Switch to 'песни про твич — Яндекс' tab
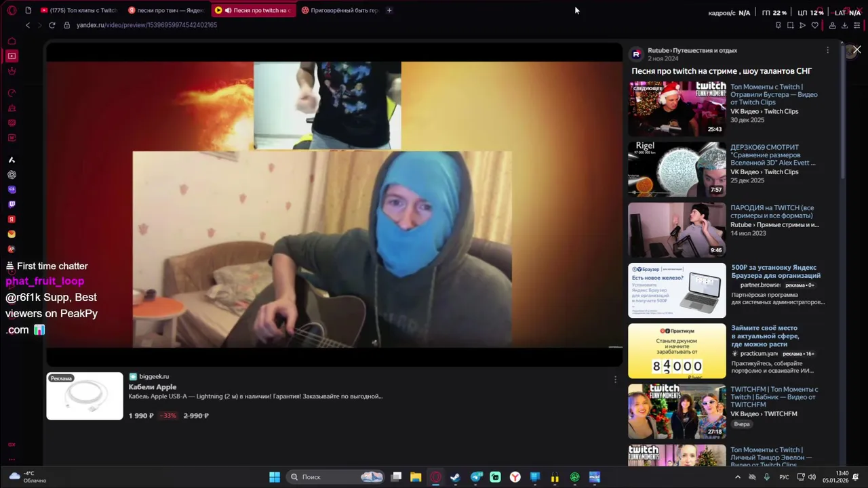Image resolution: width=868 pixels, height=488 pixels. (166, 10)
